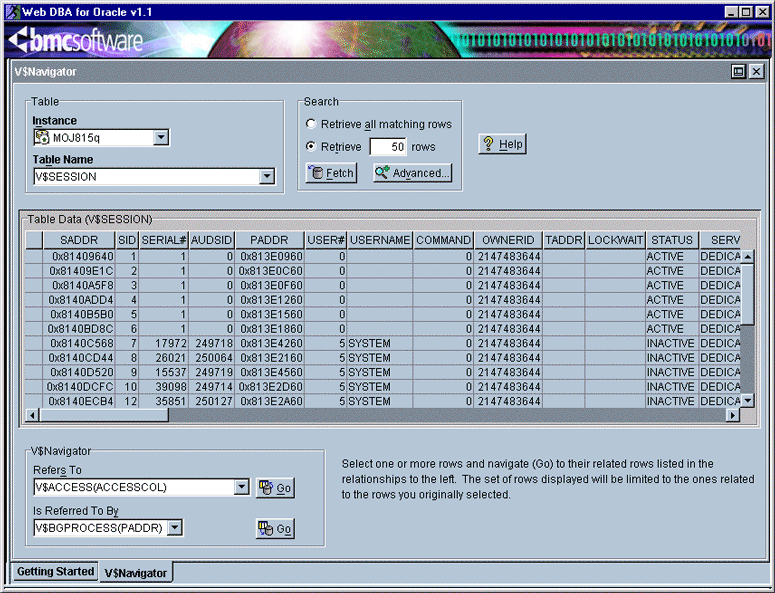
Task: Click the SADDR column header
Action: pos(79,240)
